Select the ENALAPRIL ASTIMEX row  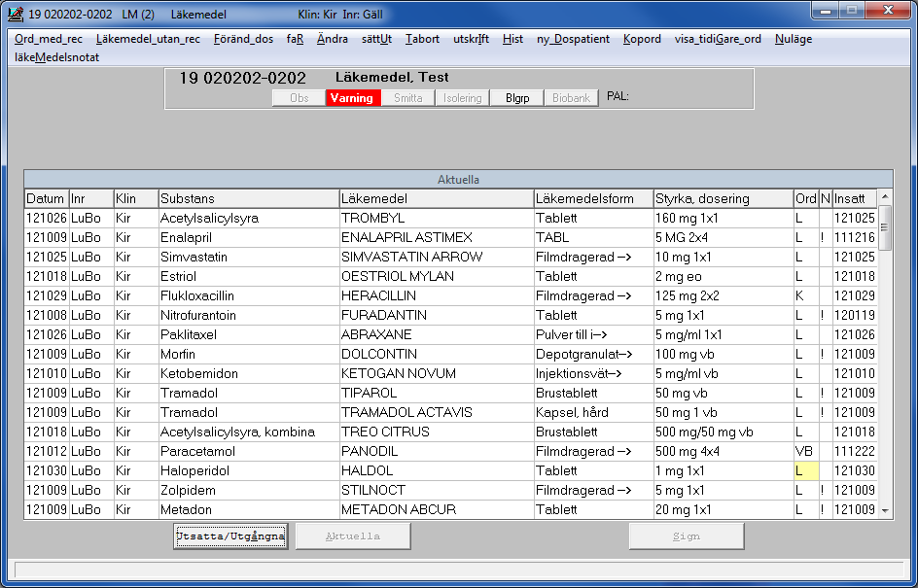pyautogui.click(x=451, y=237)
